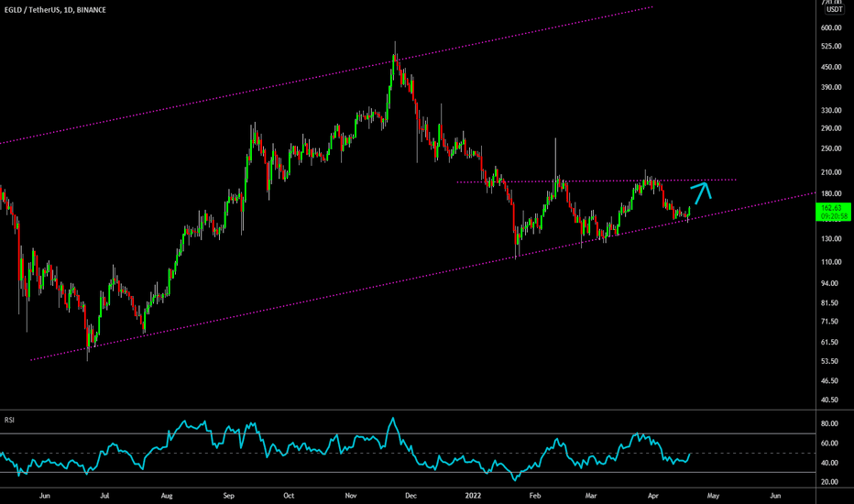Click the 525.00 price axis label
This screenshot has height=504, width=854.
[831, 47]
